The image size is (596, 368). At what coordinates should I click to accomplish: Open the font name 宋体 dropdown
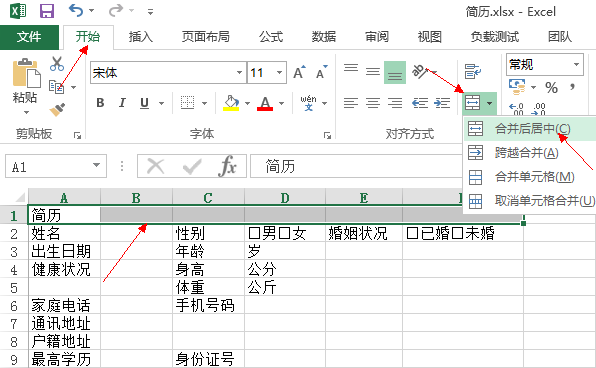tap(239, 72)
